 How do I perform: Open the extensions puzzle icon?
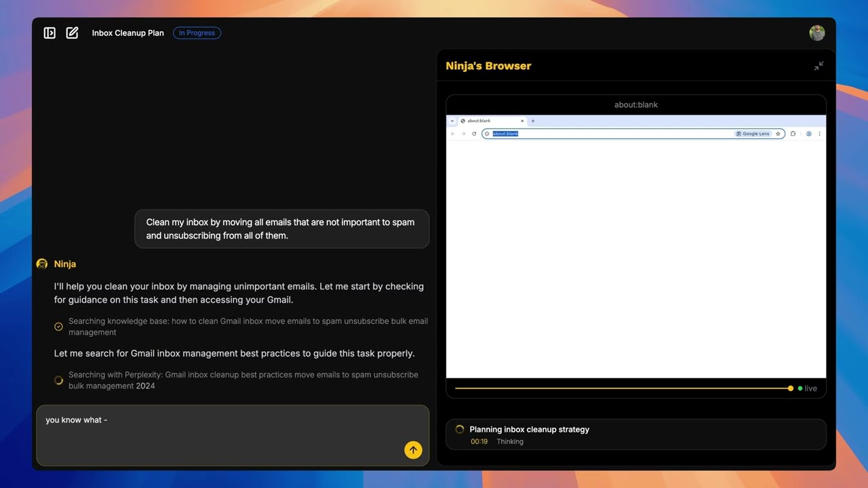793,134
